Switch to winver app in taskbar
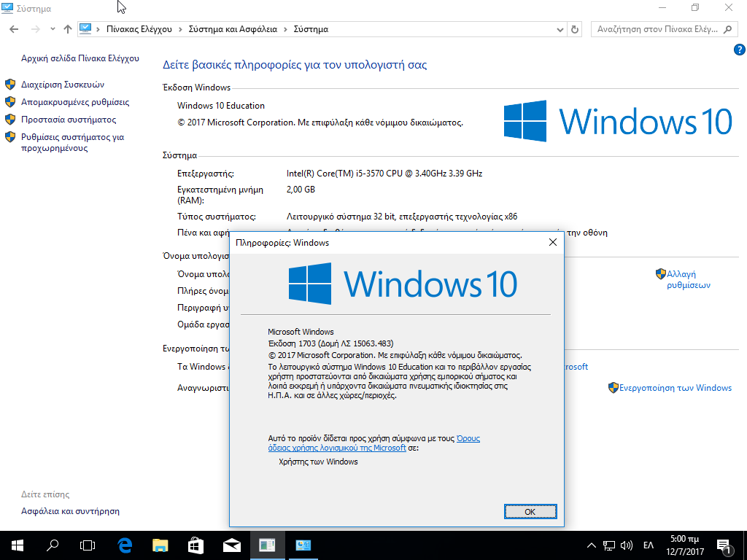The width and height of the screenshot is (747, 560). pos(267,545)
